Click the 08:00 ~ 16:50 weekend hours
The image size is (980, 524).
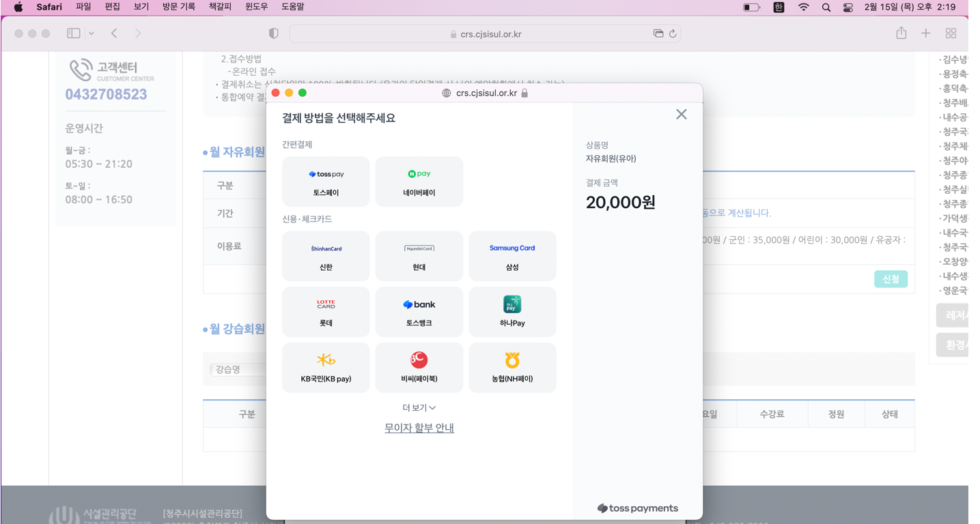tap(99, 200)
